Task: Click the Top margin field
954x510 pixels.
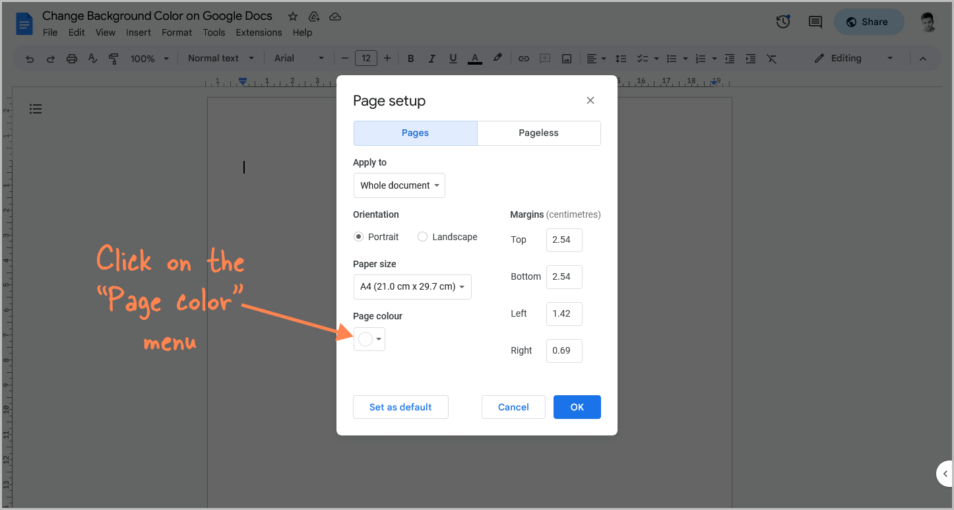Action: tap(564, 240)
